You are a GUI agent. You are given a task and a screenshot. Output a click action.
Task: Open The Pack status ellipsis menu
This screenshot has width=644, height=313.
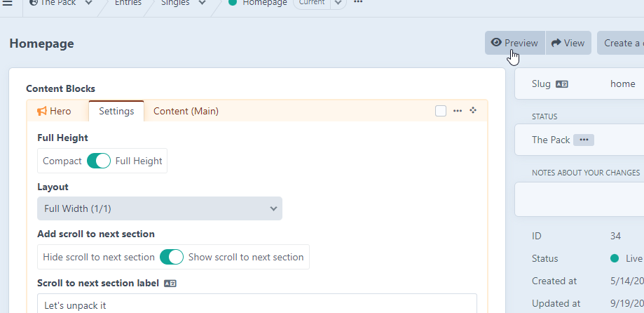(584, 140)
